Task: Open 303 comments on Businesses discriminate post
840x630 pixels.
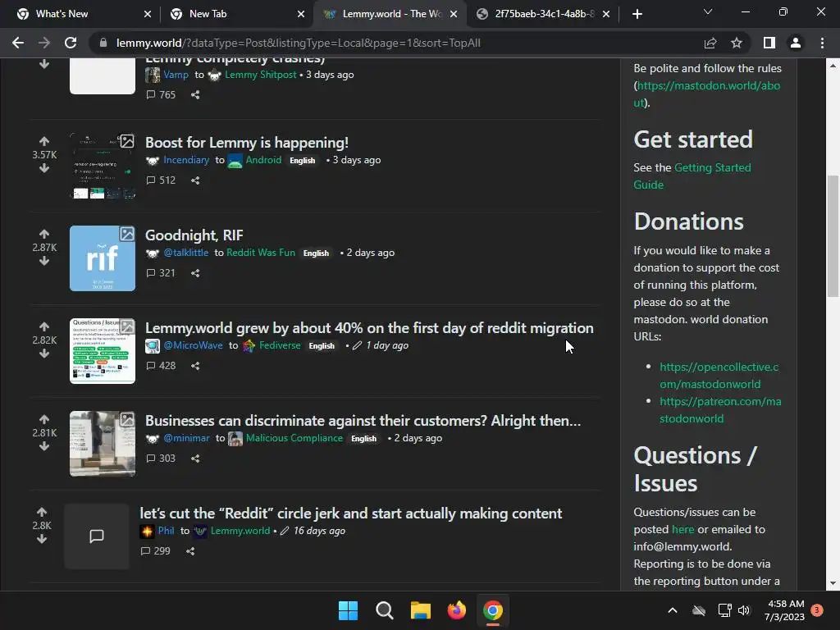Action: (x=162, y=459)
